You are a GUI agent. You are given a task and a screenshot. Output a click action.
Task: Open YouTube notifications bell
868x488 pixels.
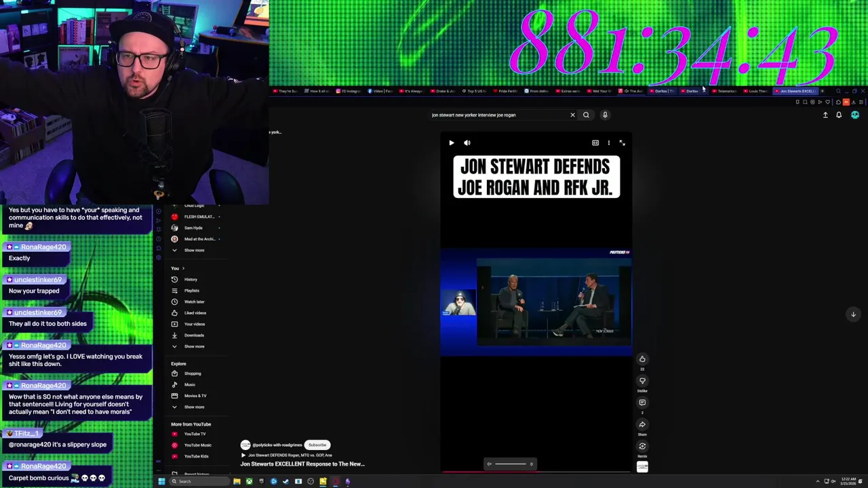839,115
